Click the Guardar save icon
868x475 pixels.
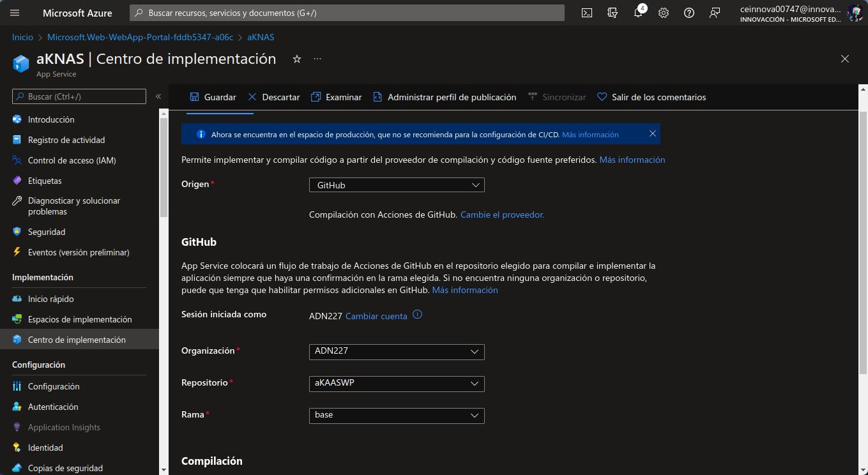pyautogui.click(x=195, y=97)
